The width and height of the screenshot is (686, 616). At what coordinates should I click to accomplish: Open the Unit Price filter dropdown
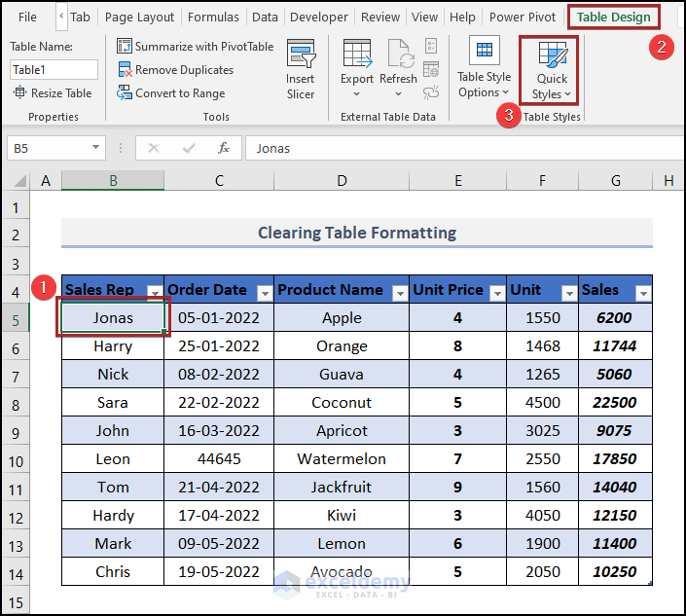click(496, 293)
